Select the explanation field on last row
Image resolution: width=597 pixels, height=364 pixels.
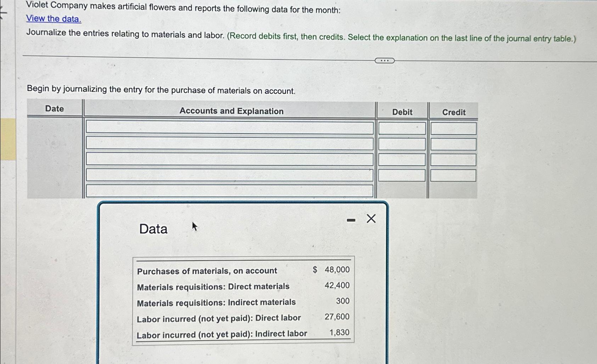(230, 190)
